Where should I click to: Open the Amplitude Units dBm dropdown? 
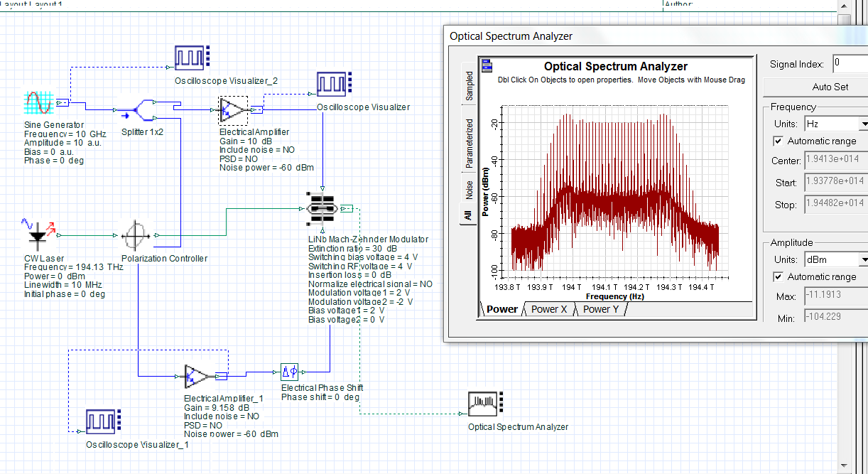pyautogui.click(x=863, y=259)
